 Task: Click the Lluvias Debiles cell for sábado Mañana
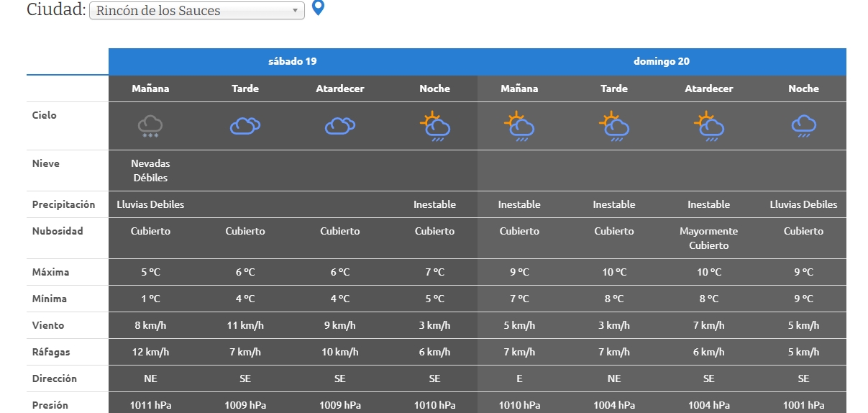(x=150, y=204)
